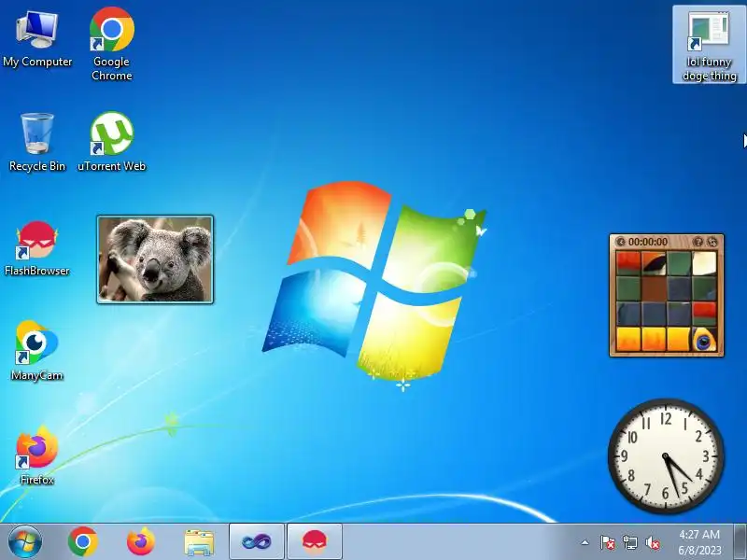Viewport: 747px width, 560px height.
Task: Select the Recycle Bin icon
Action: 37,143
